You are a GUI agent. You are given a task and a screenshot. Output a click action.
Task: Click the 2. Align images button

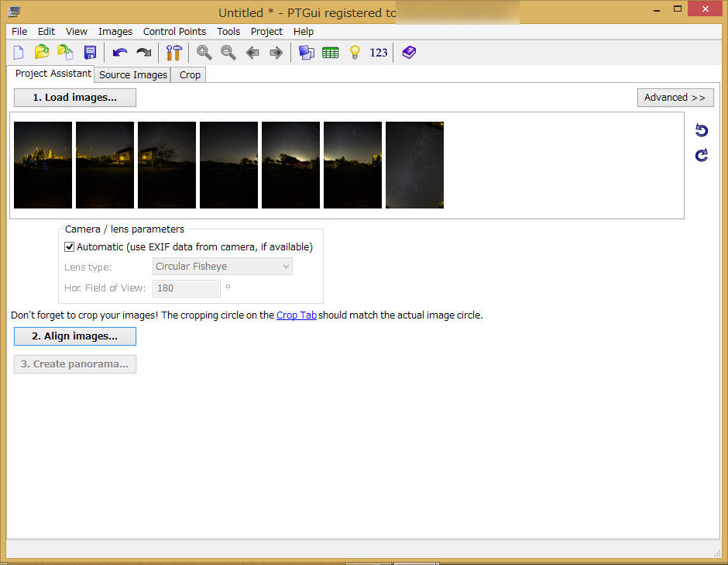75,336
